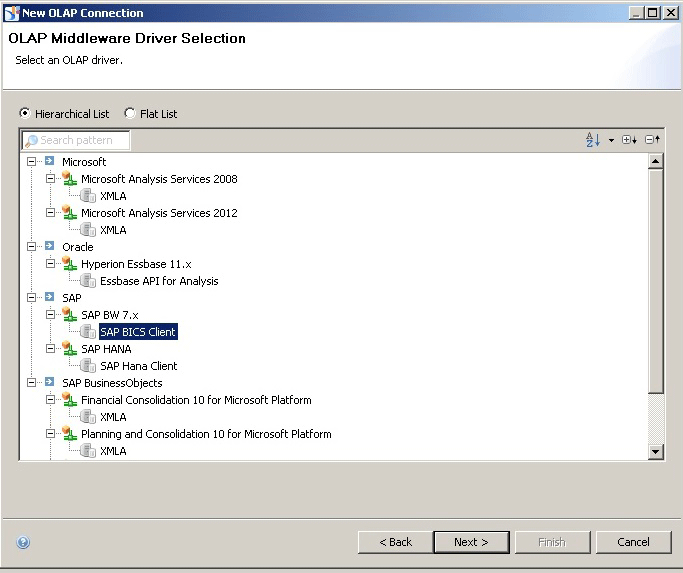This screenshot has width=683, height=573.
Task: Click the Next > button
Action: coord(471,542)
